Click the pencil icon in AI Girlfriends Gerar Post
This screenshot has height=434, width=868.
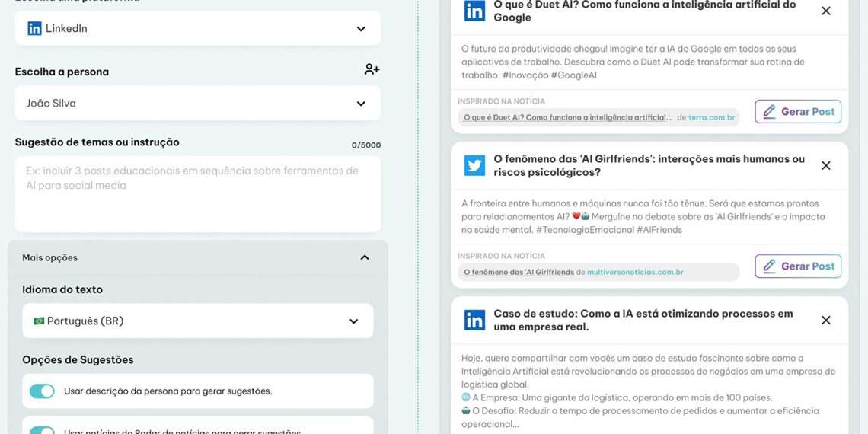point(769,266)
